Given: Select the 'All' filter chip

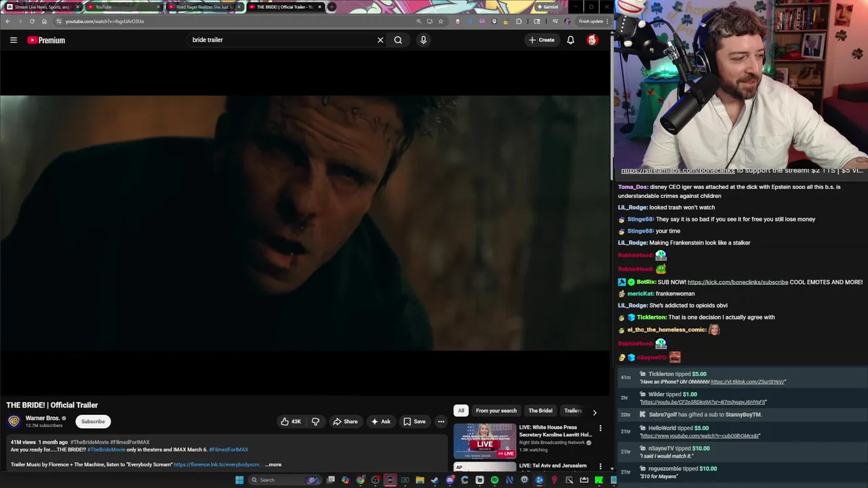Looking at the screenshot, I should coord(461,411).
